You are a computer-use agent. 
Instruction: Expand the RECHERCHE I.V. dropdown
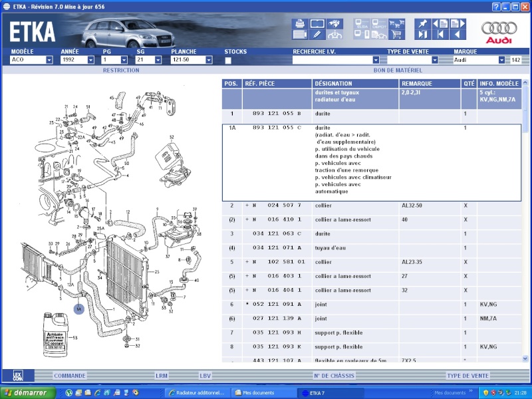coord(376,60)
